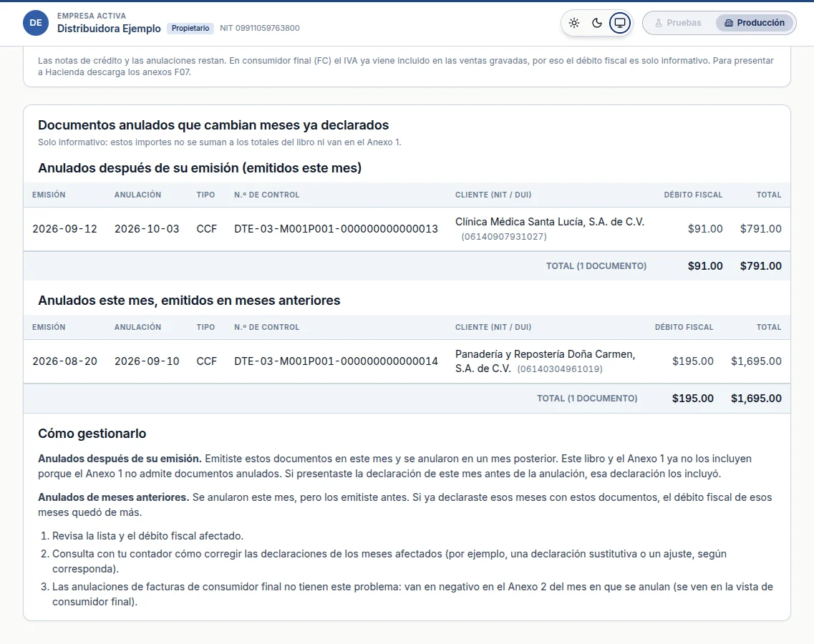Select NIT 09911059763800 text

[x=260, y=28]
